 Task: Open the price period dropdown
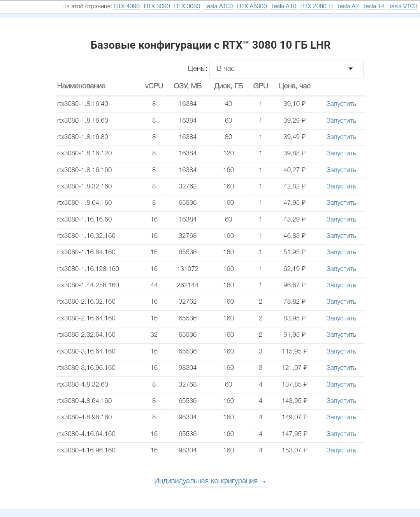[x=286, y=69]
